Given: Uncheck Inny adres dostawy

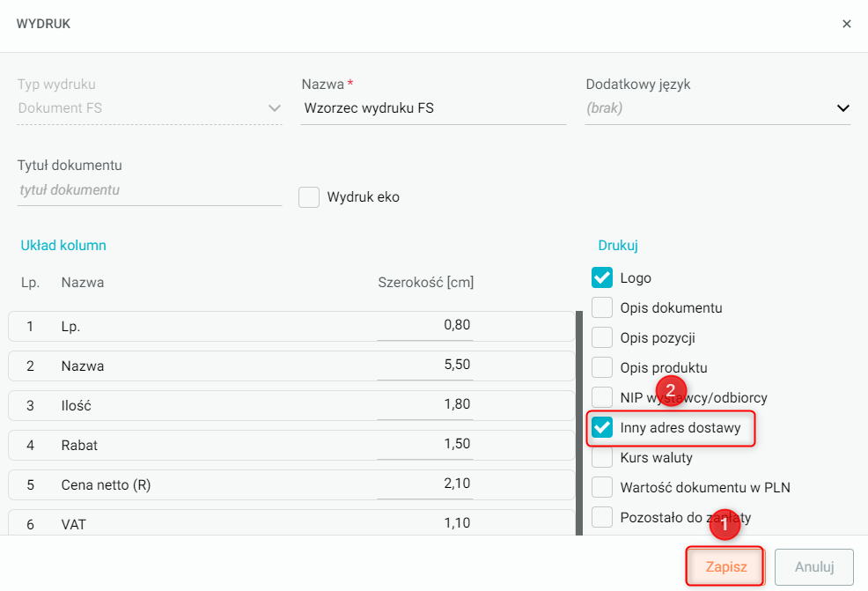Looking at the screenshot, I should point(602,428).
